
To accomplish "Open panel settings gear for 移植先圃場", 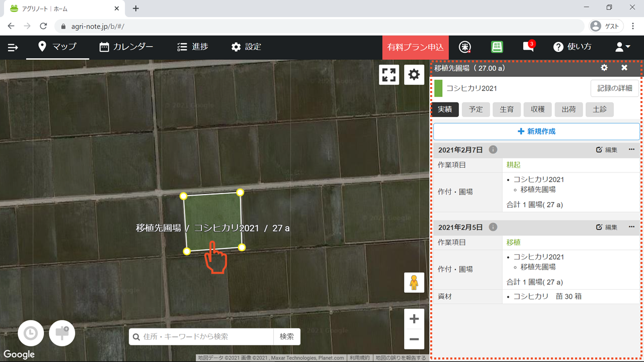I will (604, 68).
